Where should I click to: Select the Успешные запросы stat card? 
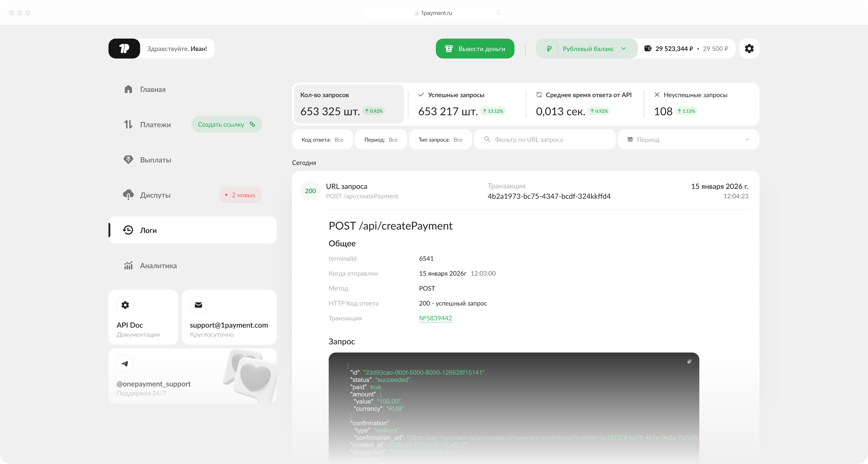tap(467, 104)
